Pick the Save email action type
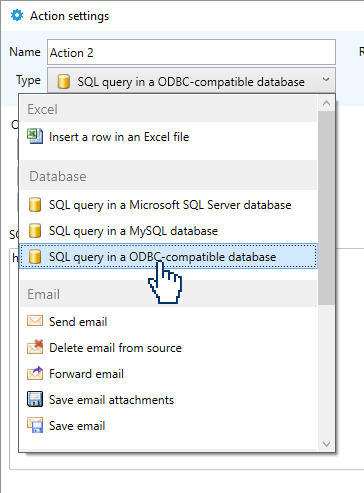Image resolution: width=364 pixels, height=493 pixels. pos(168,426)
